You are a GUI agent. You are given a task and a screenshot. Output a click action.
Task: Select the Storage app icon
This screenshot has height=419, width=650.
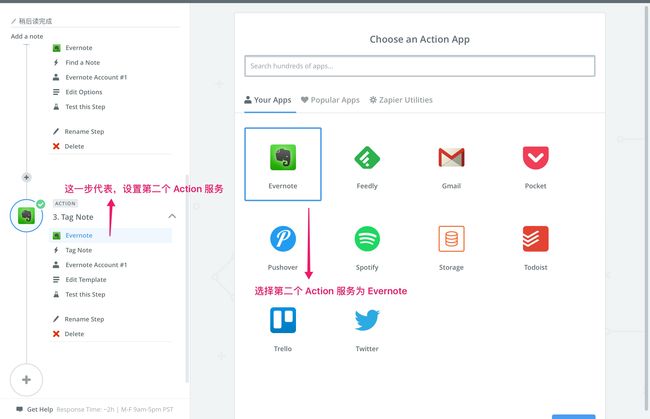tap(451, 239)
